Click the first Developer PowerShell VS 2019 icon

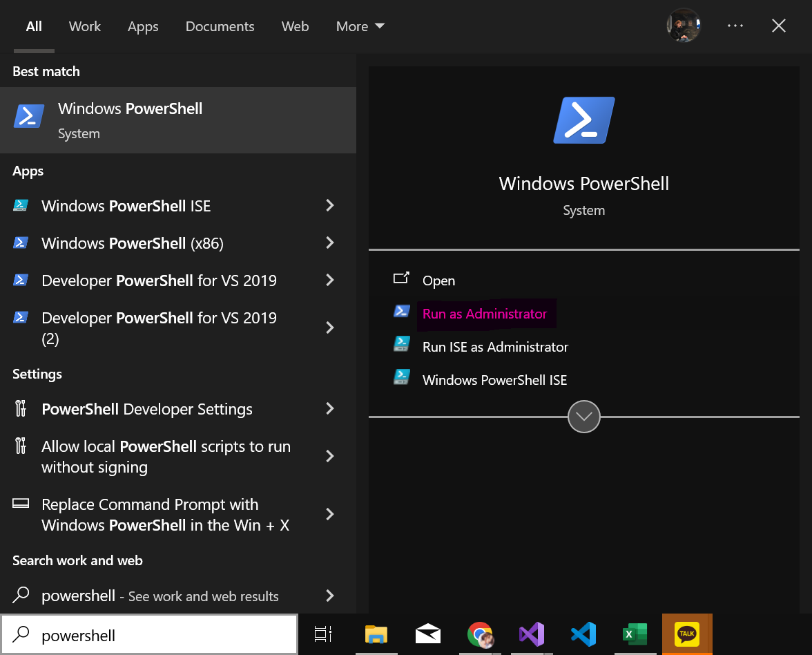point(21,280)
